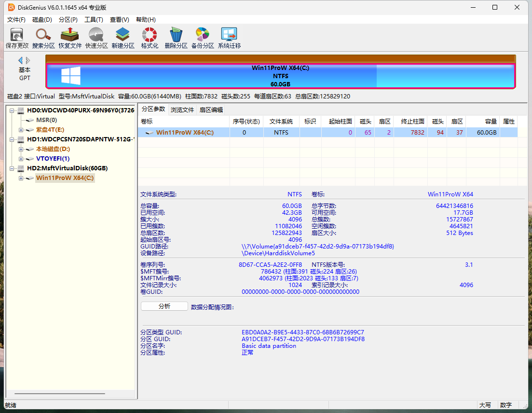Select 紫盘4T(E:) in the disk tree
Viewport: 532px width, 413px height.
[50, 130]
